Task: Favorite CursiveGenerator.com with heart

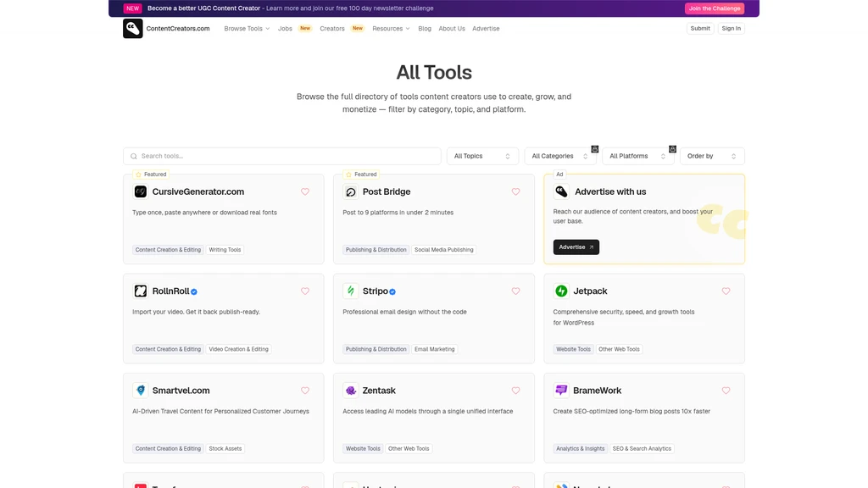Action: pyautogui.click(x=305, y=191)
